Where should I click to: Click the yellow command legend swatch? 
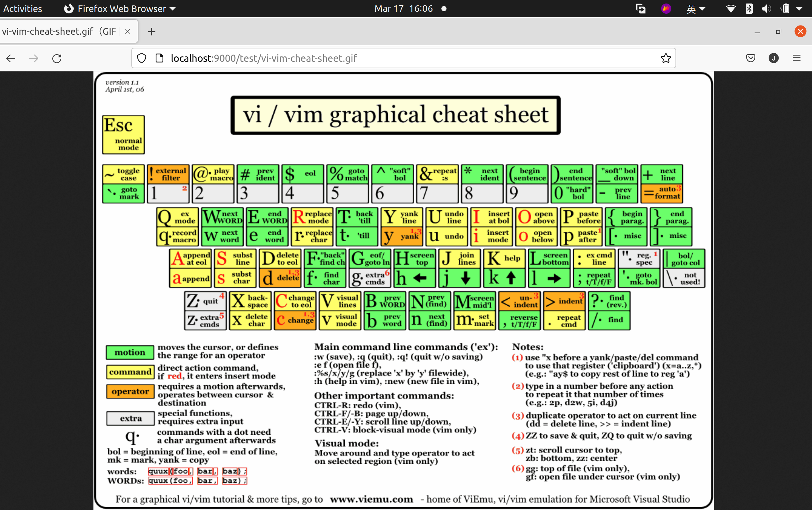coord(130,372)
